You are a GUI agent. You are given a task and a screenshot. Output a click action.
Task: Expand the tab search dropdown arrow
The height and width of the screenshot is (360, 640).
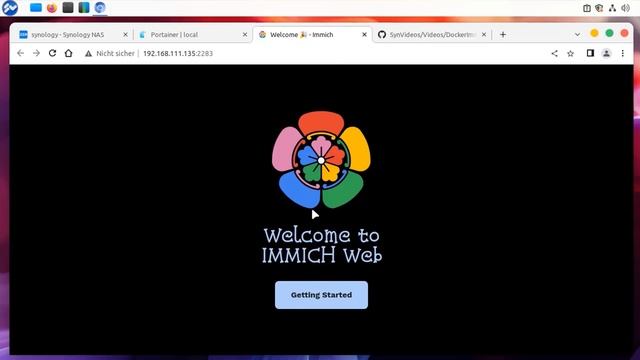pyautogui.click(x=577, y=35)
